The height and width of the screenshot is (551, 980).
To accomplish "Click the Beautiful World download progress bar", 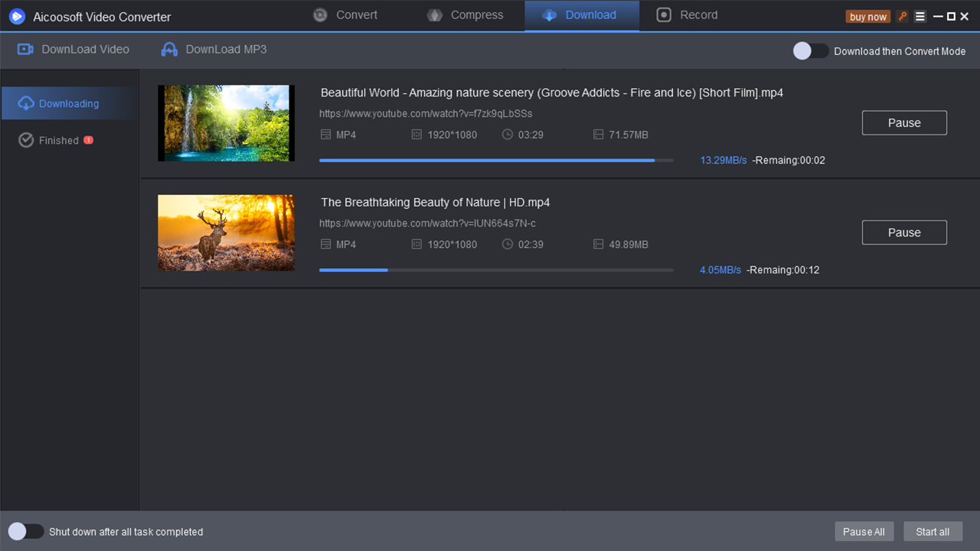I will pos(496,160).
